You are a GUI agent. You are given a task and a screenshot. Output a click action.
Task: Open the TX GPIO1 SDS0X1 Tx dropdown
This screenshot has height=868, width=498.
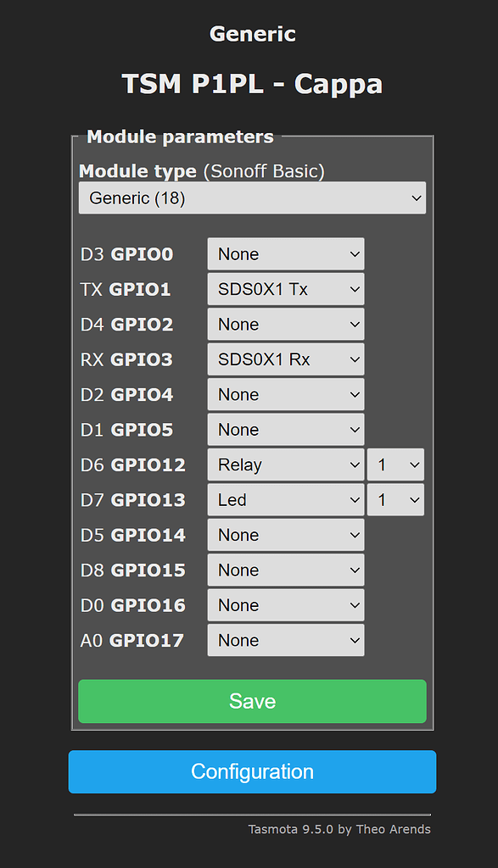[286, 289]
